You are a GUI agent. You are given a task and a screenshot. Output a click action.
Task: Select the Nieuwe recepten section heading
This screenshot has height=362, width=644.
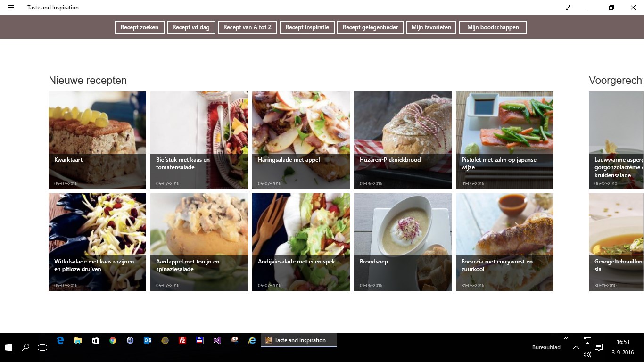88,81
